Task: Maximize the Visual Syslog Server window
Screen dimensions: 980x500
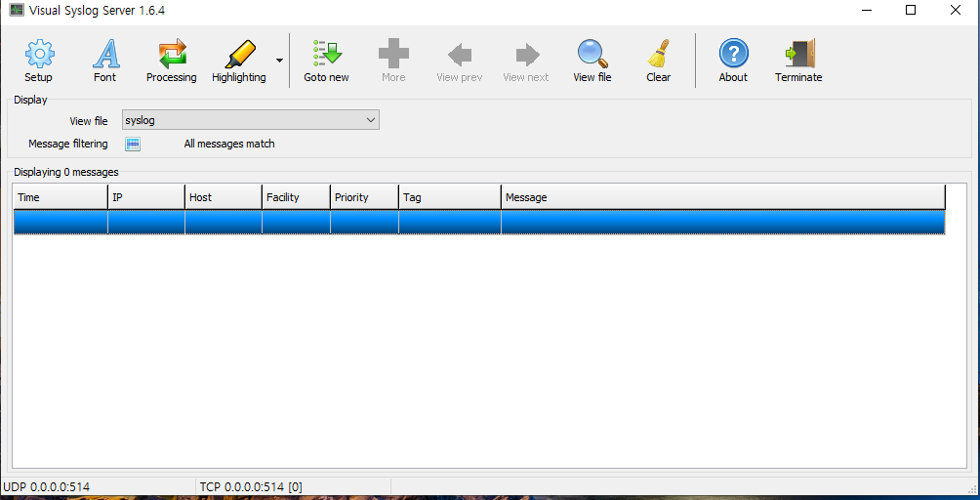Action: [911, 10]
